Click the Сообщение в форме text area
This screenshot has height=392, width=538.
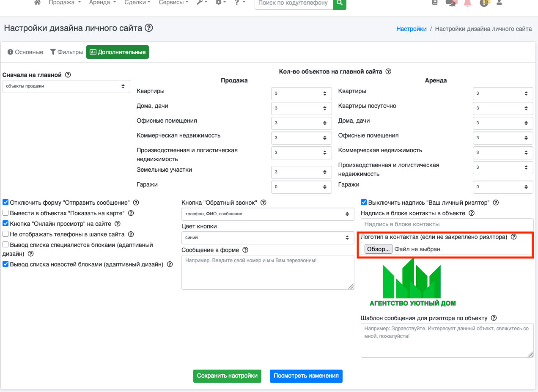click(267, 272)
